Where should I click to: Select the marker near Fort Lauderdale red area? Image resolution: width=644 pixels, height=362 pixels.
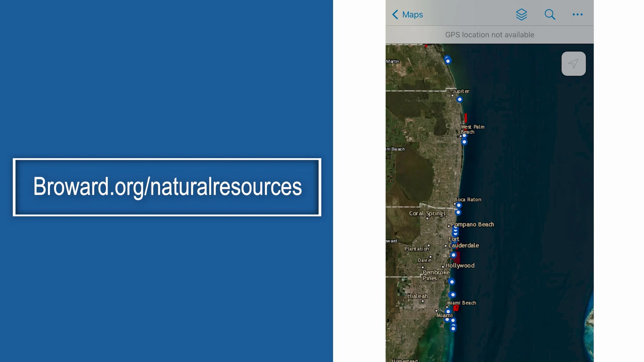click(453, 255)
